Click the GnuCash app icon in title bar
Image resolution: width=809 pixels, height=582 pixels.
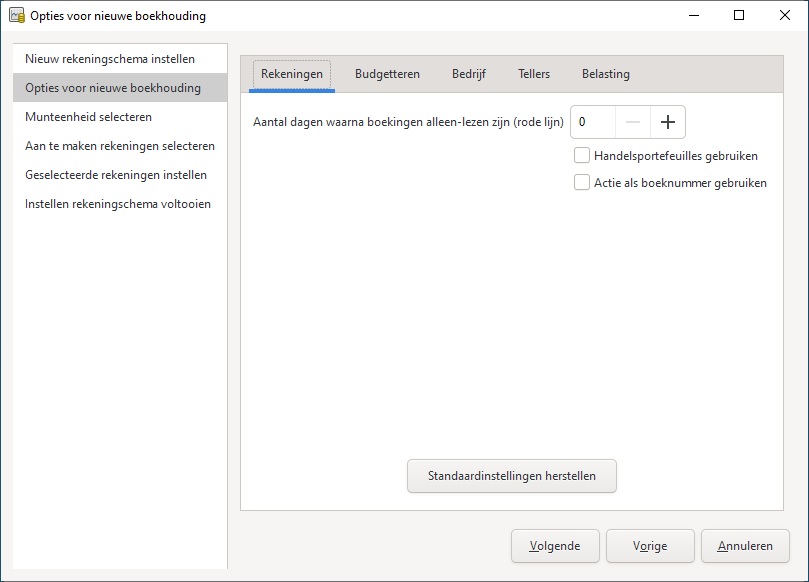[x=16, y=15]
